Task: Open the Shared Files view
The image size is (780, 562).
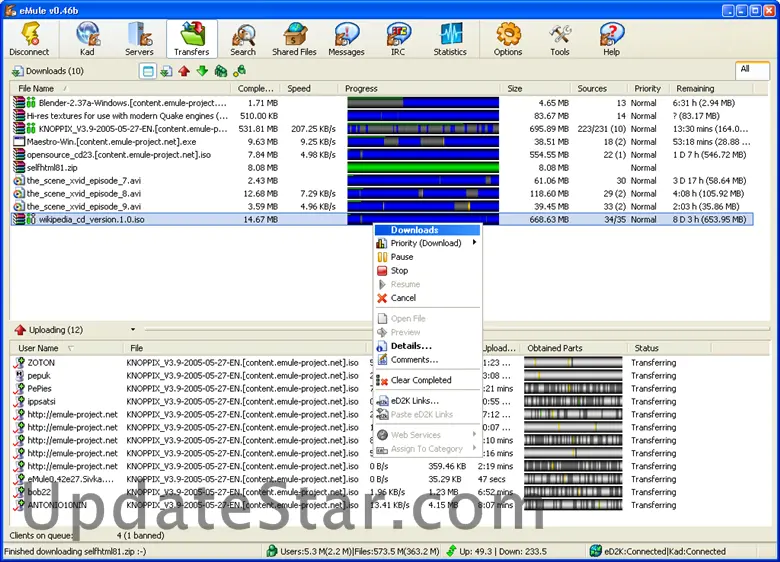Action: (x=292, y=39)
